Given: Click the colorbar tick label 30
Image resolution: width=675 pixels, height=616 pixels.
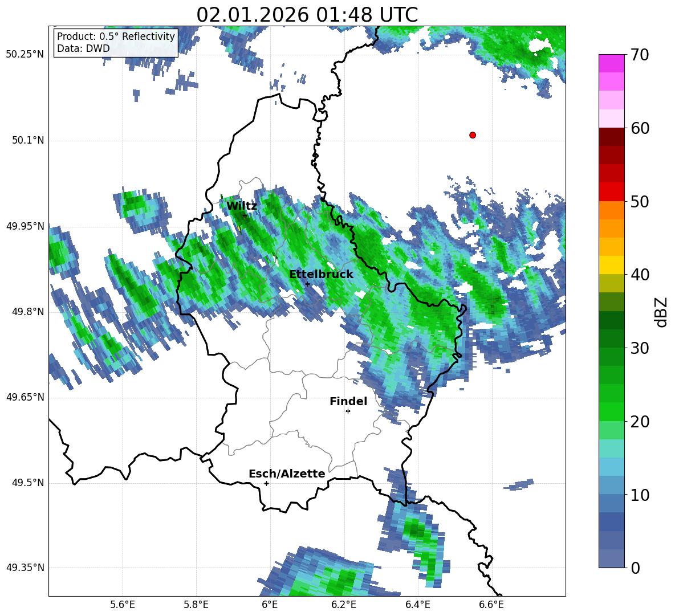Looking at the screenshot, I should pos(640,348).
